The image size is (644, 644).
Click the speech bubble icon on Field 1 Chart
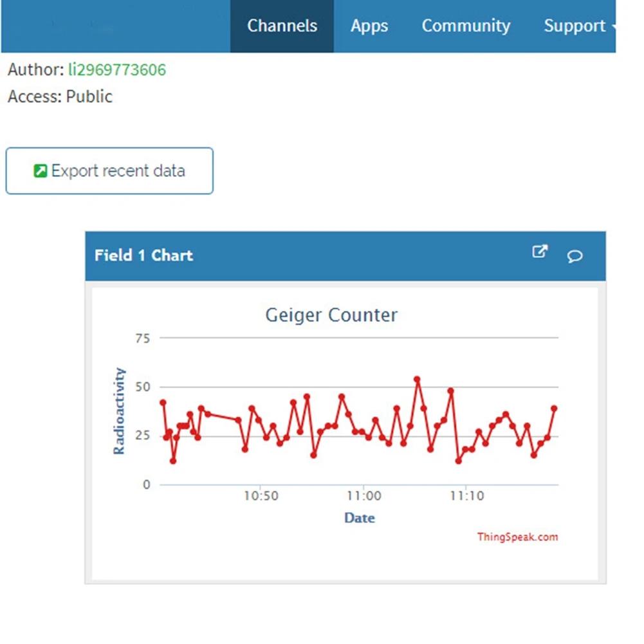(x=575, y=257)
